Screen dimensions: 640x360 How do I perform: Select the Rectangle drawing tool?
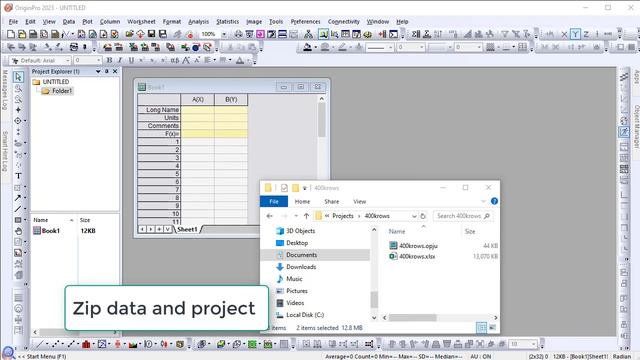18,220
